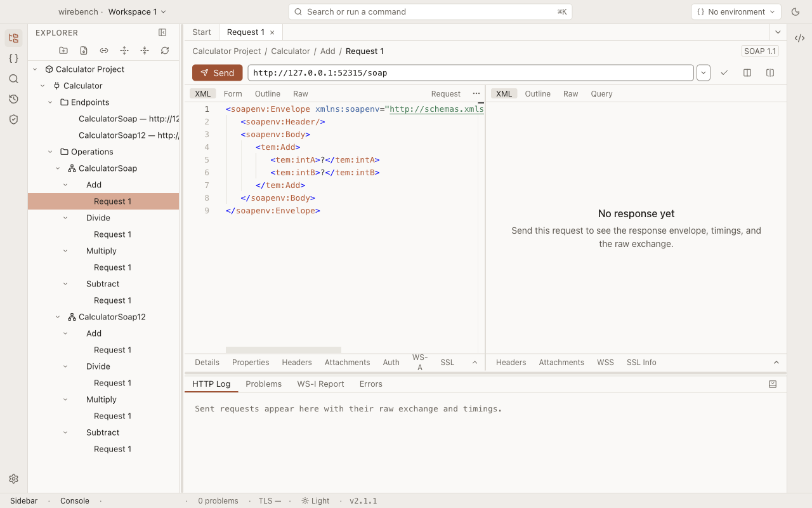Click the new folder icon in Explorer

pos(63,50)
